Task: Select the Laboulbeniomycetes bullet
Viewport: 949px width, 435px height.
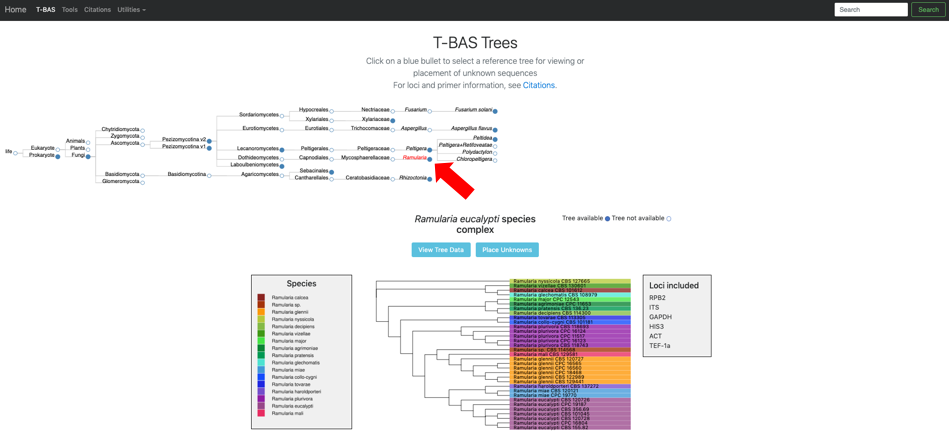Action: pos(281,165)
